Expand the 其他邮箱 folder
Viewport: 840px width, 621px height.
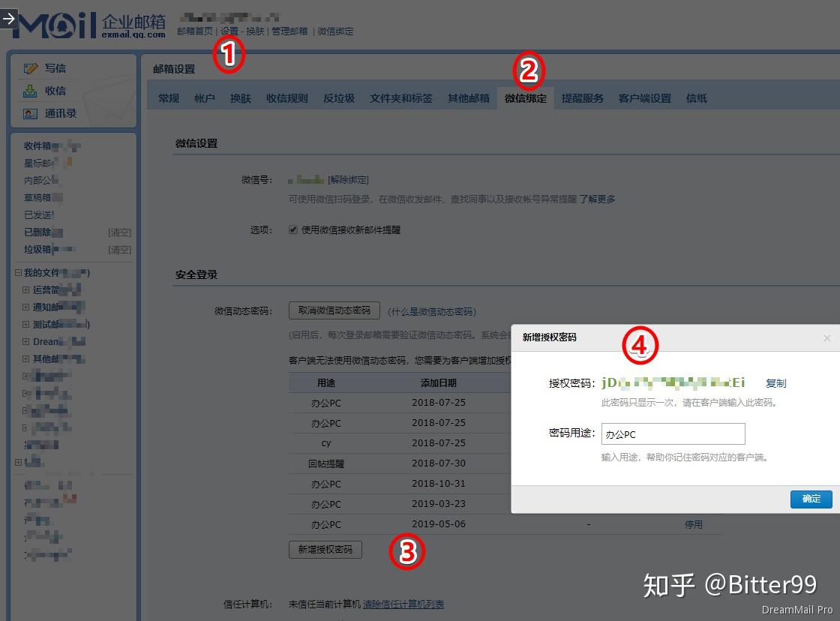click(x=26, y=358)
